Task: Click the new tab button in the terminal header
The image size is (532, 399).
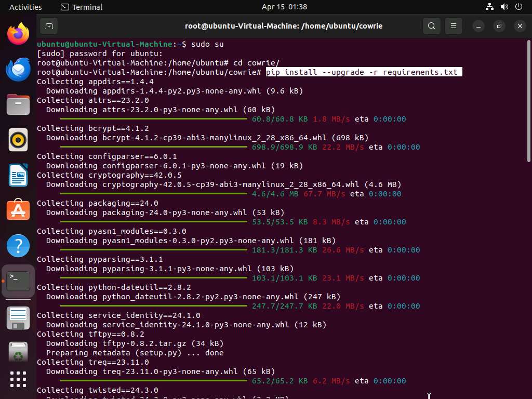Action: [x=49, y=26]
